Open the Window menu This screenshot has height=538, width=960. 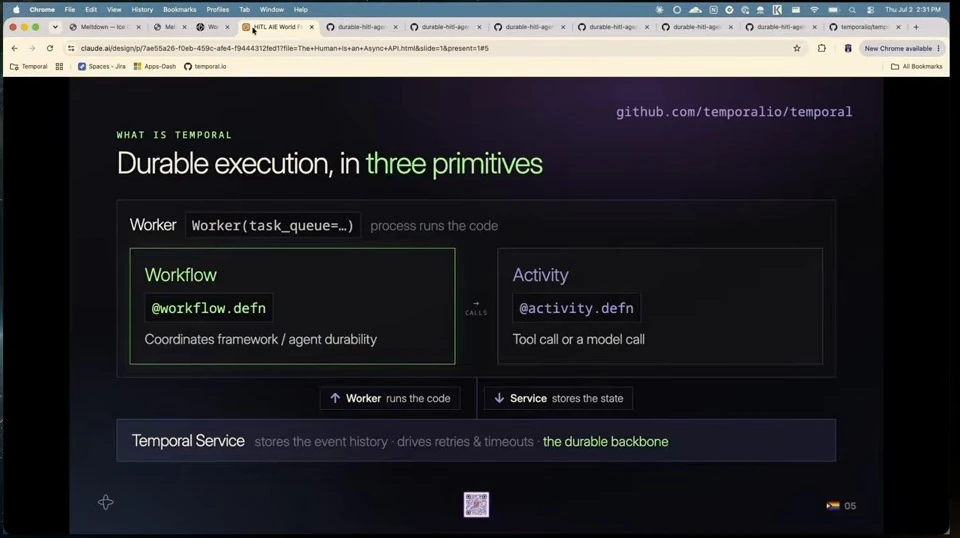tap(271, 10)
